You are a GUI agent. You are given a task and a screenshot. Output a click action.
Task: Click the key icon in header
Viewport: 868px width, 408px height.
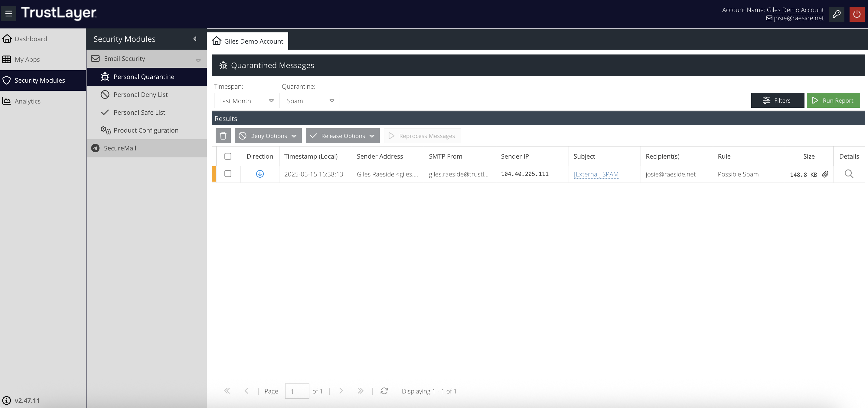(837, 14)
